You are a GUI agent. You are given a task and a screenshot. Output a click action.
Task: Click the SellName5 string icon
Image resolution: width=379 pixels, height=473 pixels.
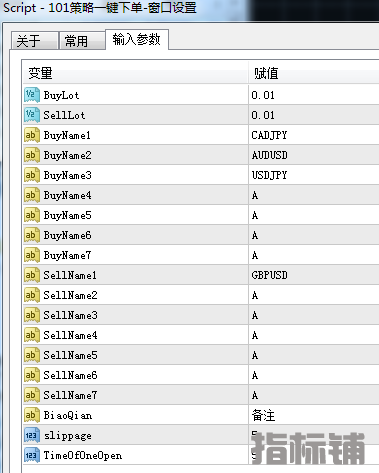[x=32, y=355]
